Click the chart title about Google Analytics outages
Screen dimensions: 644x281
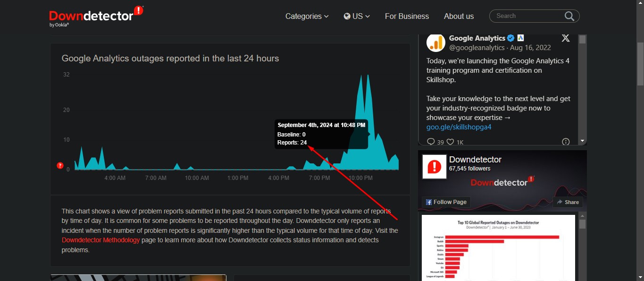coord(170,59)
